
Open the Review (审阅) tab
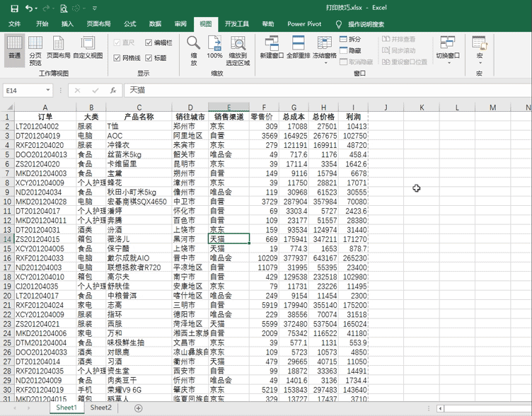tap(180, 24)
